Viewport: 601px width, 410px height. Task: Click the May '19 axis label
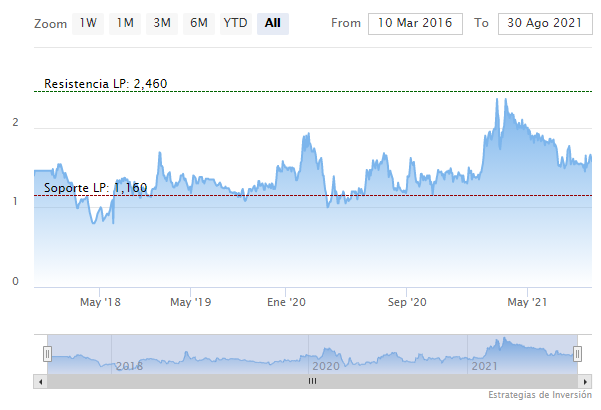pyautogui.click(x=190, y=302)
